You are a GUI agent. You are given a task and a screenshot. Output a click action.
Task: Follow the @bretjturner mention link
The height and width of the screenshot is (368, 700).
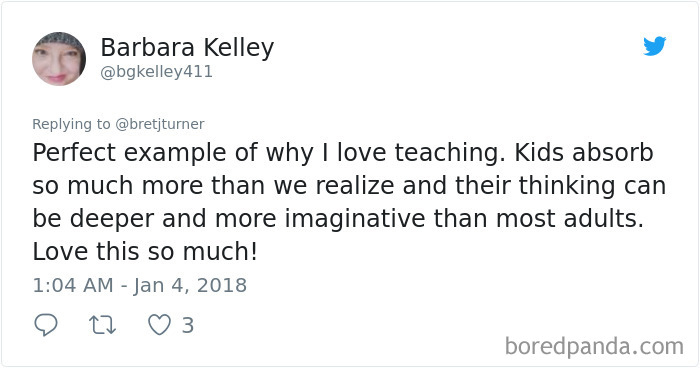point(159,124)
